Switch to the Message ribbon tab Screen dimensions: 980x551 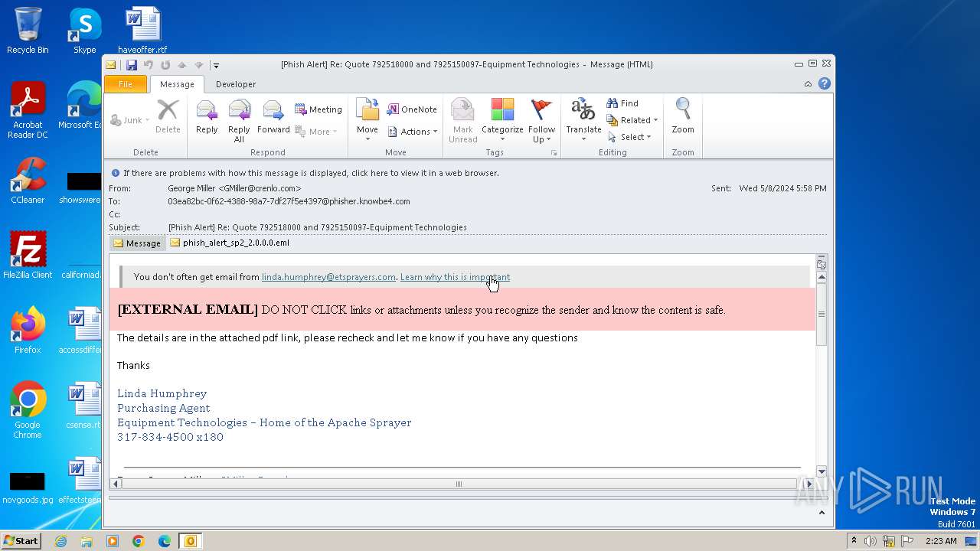(177, 84)
